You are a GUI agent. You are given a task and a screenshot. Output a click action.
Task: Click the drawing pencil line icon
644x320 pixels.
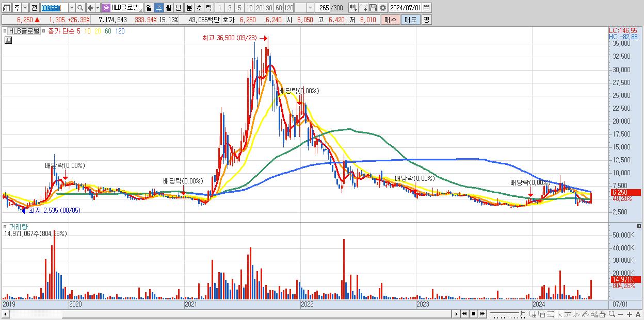tap(585, 314)
